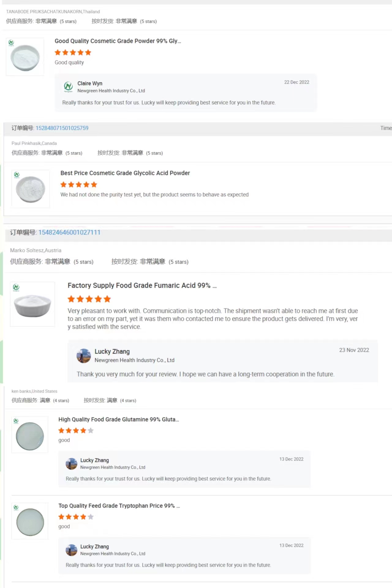Open Good Quality Cosmetic Grade Powder product title
392x588 pixels.
[x=118, y=41]
